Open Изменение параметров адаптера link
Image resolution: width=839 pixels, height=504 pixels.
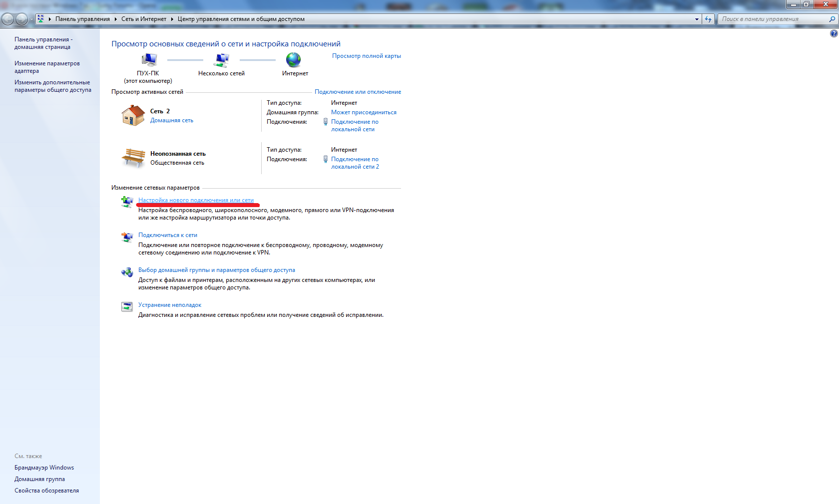pyautogui.click(x=47, y=67)
